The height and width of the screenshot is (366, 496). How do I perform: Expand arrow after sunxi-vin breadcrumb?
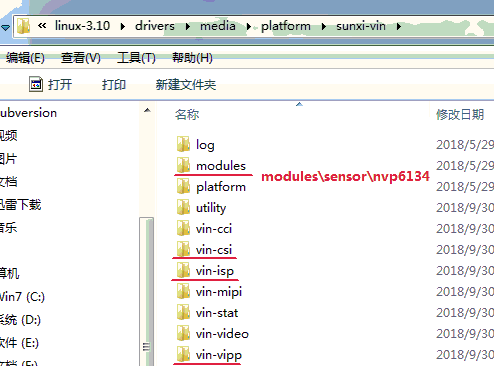399,26
